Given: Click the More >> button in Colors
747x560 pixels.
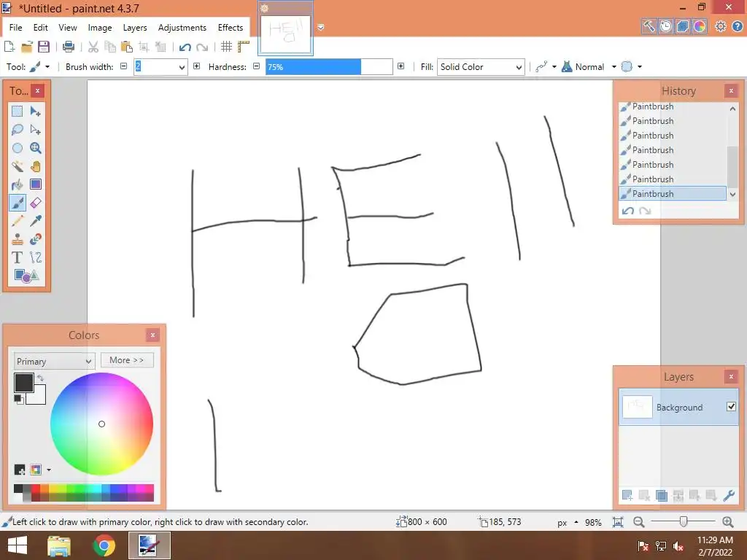Looking at the screenshot, I should click(127, 360).
